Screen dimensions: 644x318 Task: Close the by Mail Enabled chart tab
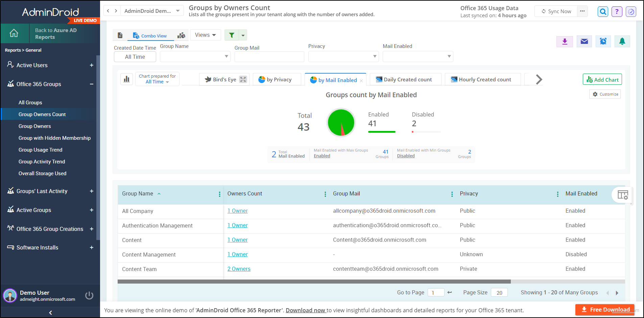(361, 81)
